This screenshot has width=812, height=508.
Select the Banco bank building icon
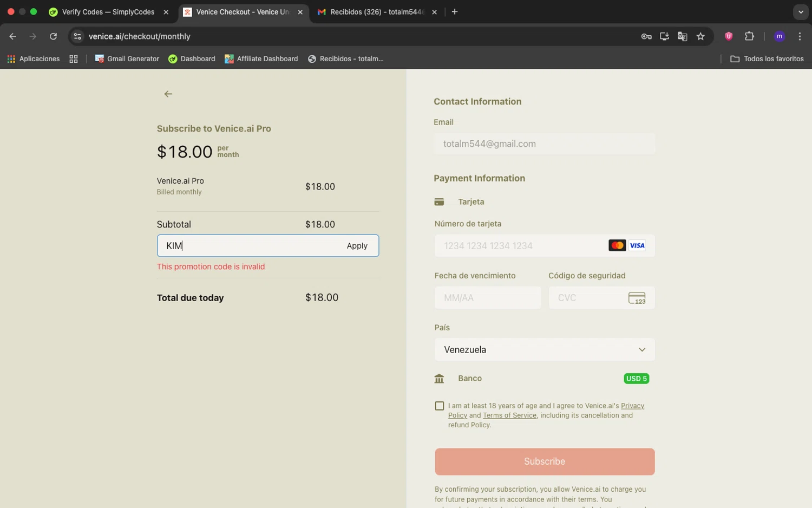click(439, 379)
